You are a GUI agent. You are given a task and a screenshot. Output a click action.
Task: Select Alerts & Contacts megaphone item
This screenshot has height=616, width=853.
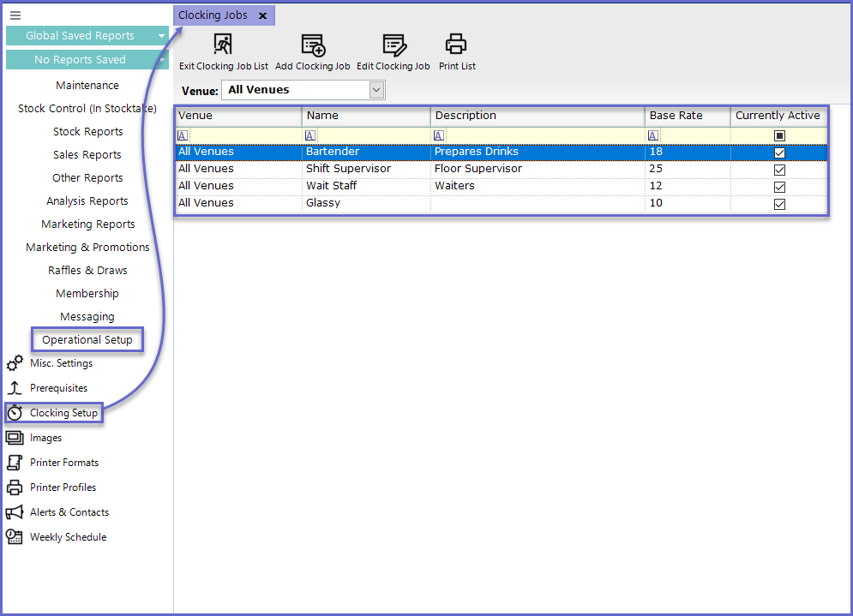click(x=69, y=512)
